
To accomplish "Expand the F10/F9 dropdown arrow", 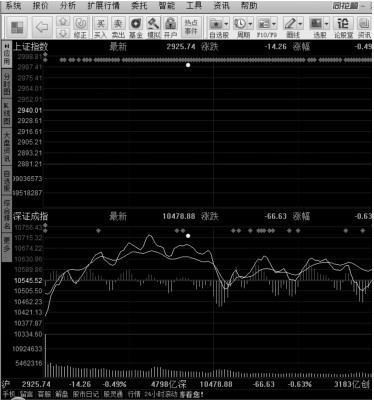I will (x=274, y=24).
